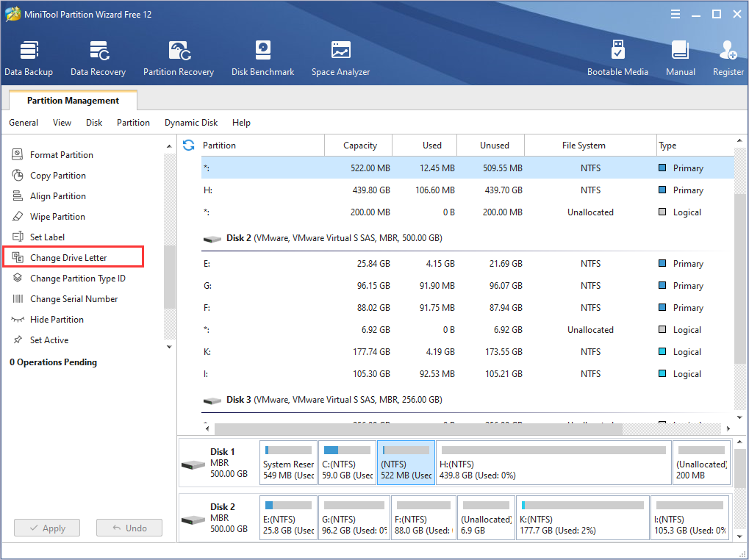Select the E:(NTFS) block in disk map
This screenshot has width=749, height=560.
[289, 517]
